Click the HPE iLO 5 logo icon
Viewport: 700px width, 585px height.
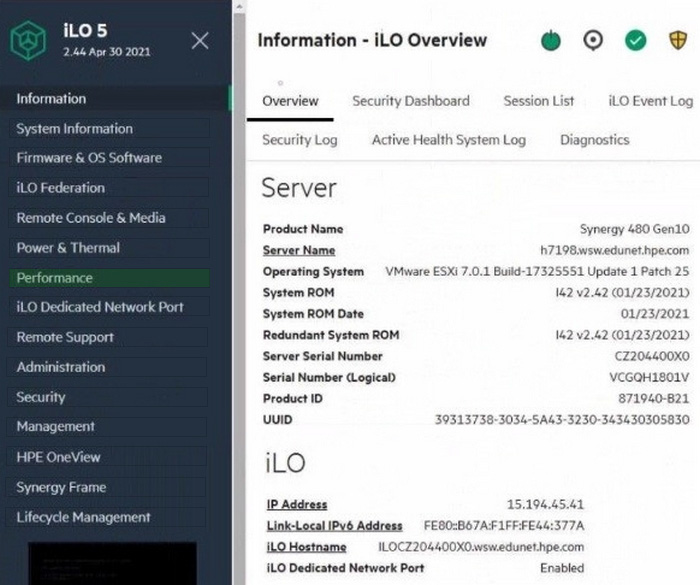[x=29, y=41]
